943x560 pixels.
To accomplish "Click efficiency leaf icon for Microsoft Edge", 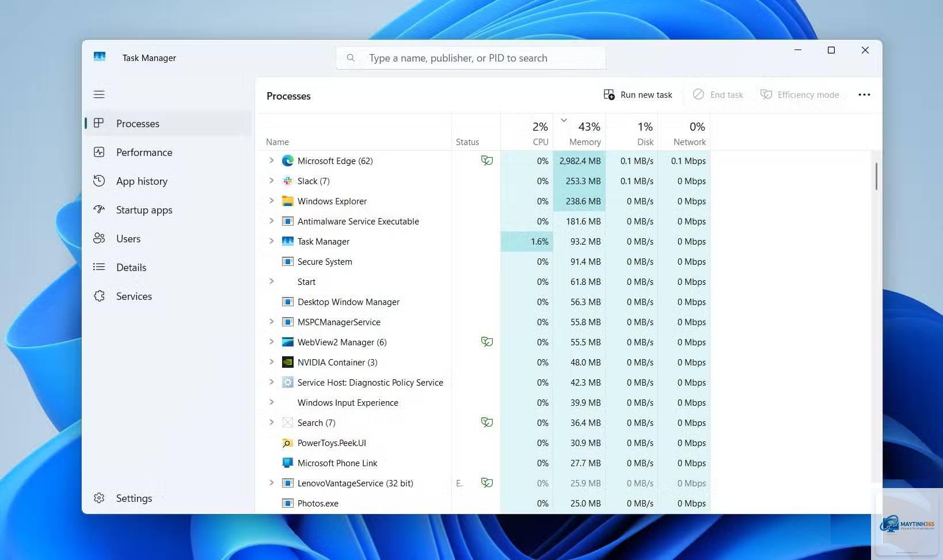I will 487,161.
